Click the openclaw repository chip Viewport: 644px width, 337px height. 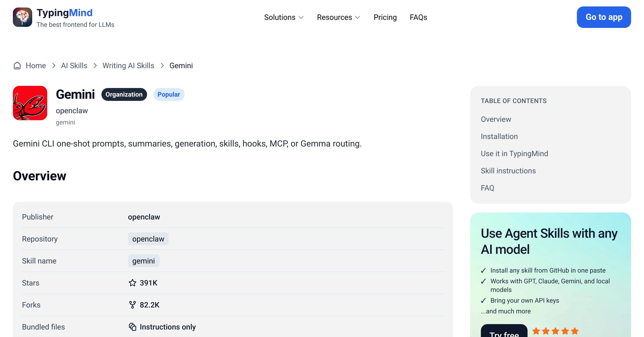pos(148,239)
